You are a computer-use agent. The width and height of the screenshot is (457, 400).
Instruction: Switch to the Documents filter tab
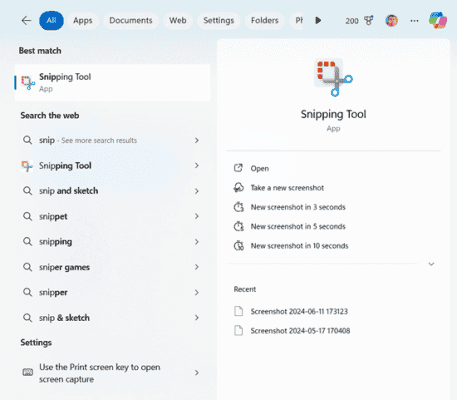(x=131, y=21)
